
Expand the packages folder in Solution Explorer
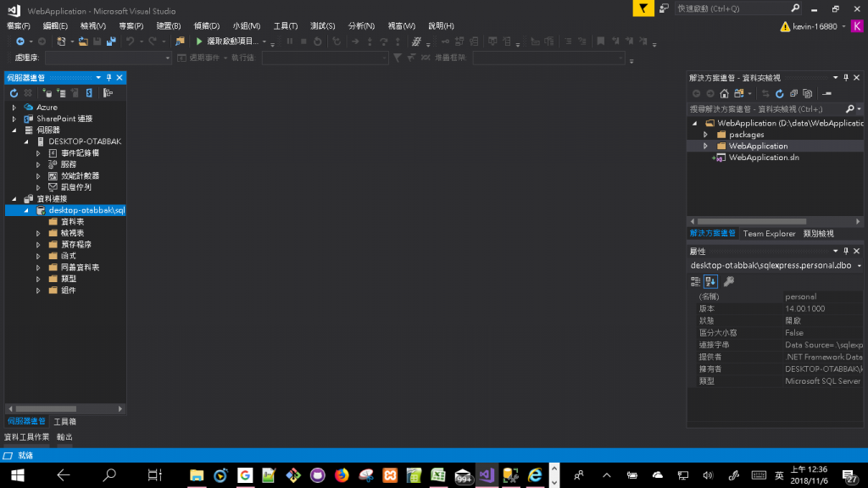[706, 135]
